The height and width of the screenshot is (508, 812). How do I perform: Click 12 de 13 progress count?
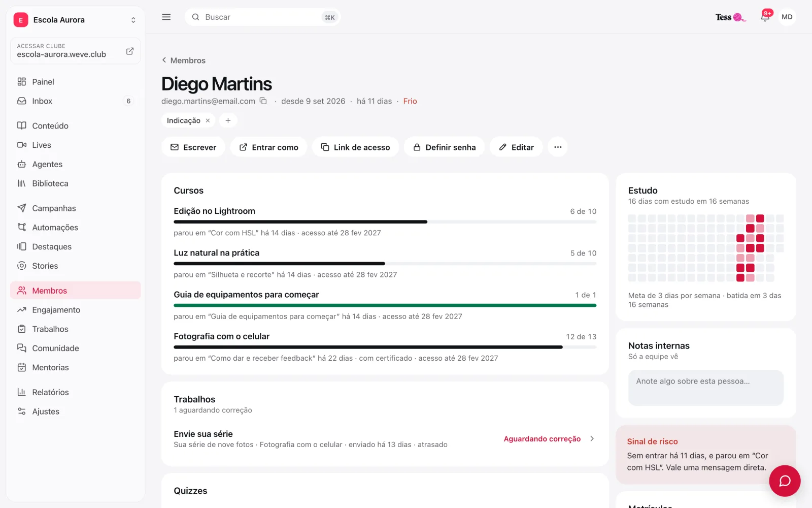pyautogui.click(x=581, y=336)
